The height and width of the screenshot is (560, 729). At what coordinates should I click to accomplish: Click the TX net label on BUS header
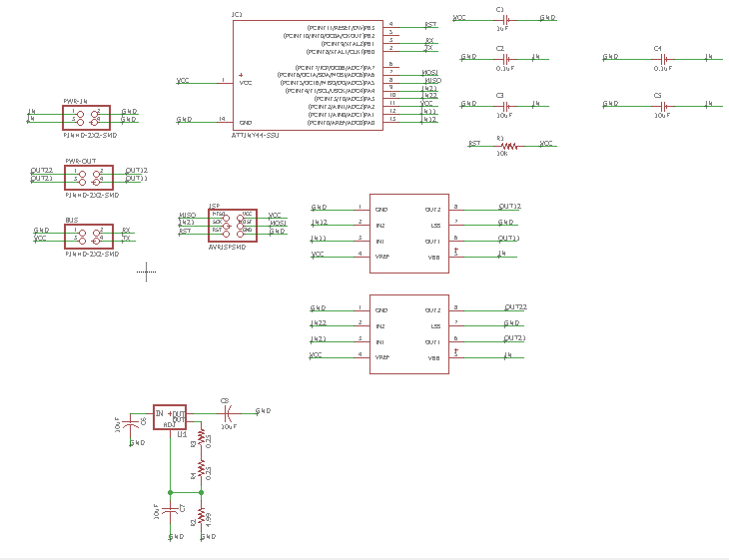click(x=126, y=238)
